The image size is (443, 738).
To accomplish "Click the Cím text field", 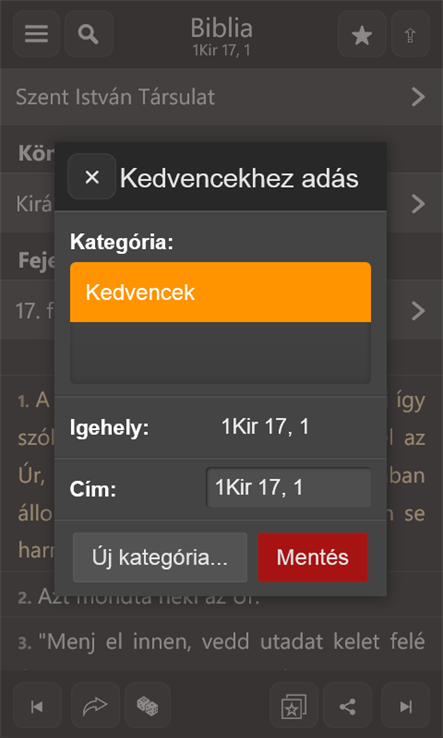I will pyautogui.click(x=289, y=488).
